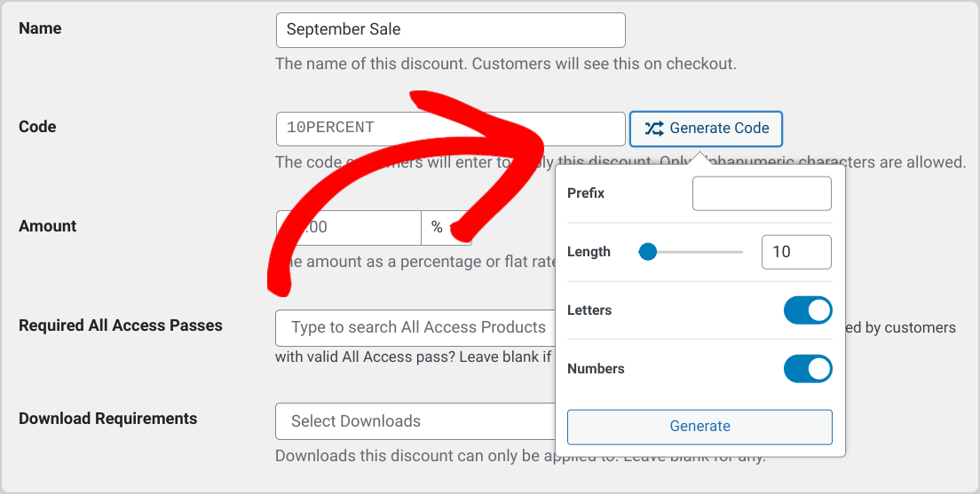Click the shuffle icon in Generate Code

653,129
